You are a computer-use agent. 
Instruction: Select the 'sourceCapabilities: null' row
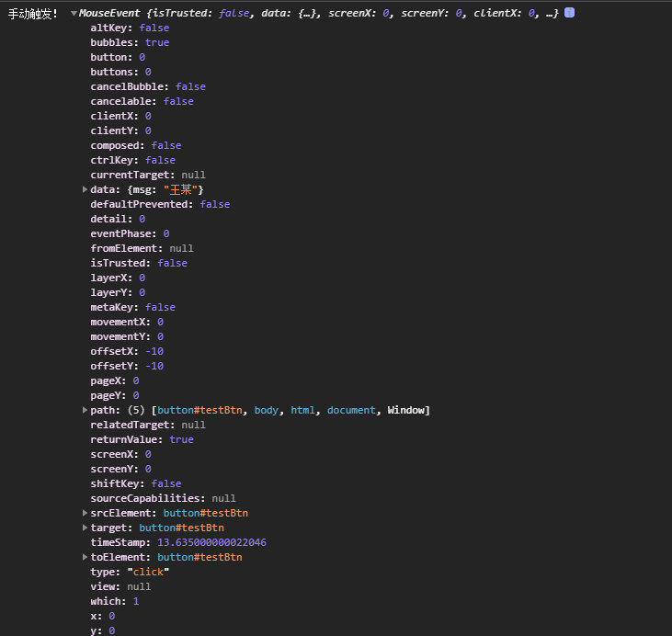click(163, 498)
